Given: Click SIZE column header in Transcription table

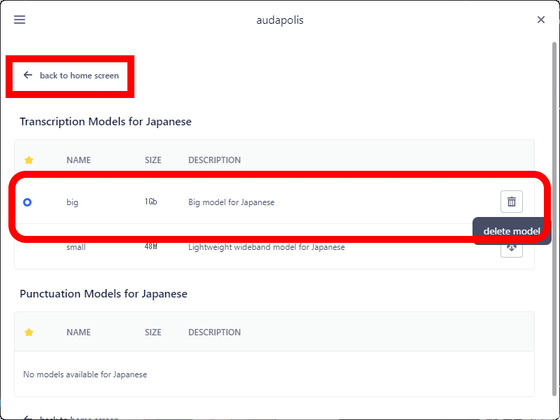Looking at the screenshot, I should pos(153,160).
